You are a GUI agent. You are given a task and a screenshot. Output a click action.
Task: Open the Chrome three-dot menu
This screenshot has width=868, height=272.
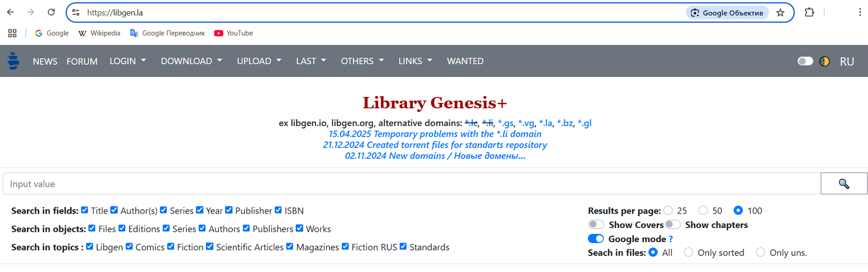pyautogui.click(x=860, y=13)
